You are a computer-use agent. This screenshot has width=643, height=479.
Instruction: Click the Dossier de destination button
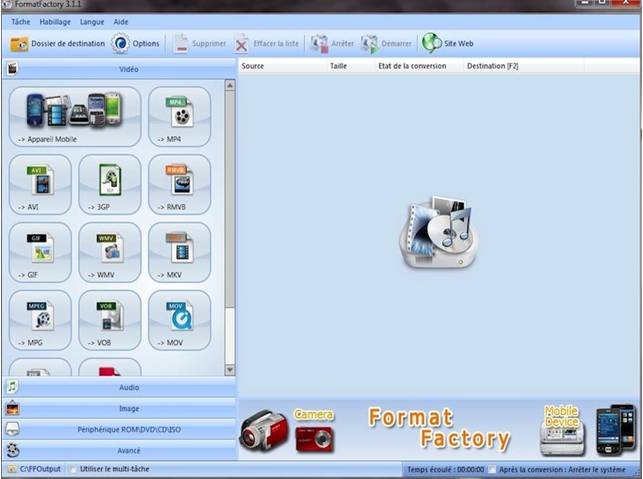(x=58, y=44)
